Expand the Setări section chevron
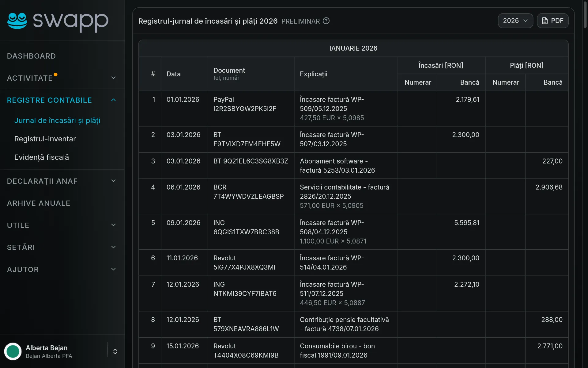Image resolution: width=588 pixels, height=368 pixels. (113, 247)
